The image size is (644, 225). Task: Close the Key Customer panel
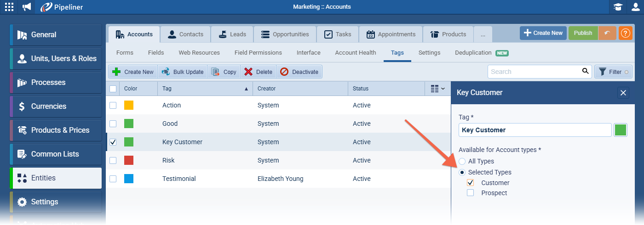(623, 93)
